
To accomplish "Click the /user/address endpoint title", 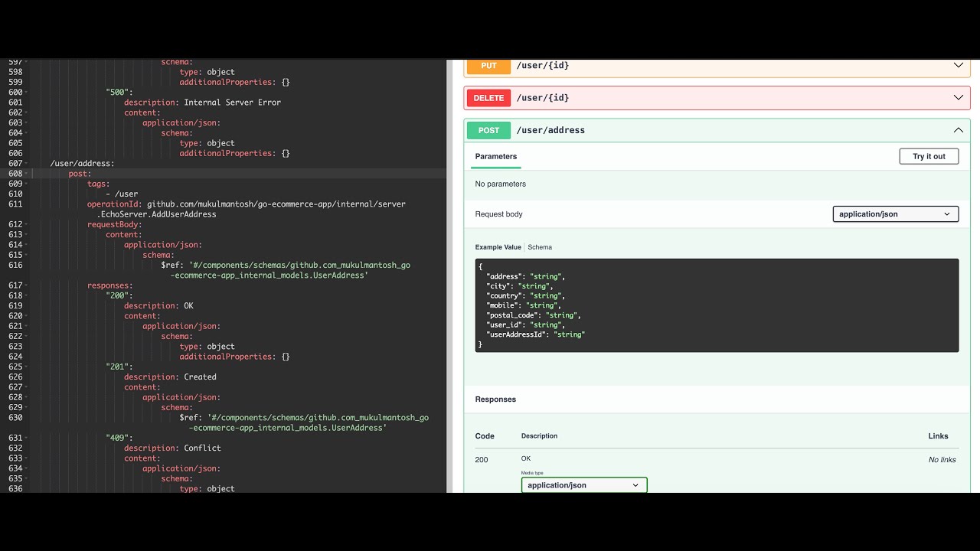I will pyautogui.click(x=550, y=130).
